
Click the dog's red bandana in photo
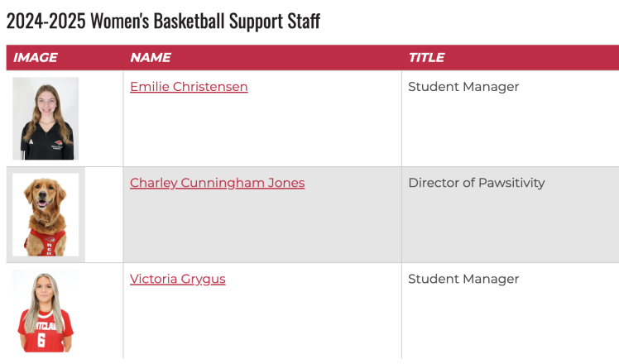click(x=46, y=242)
